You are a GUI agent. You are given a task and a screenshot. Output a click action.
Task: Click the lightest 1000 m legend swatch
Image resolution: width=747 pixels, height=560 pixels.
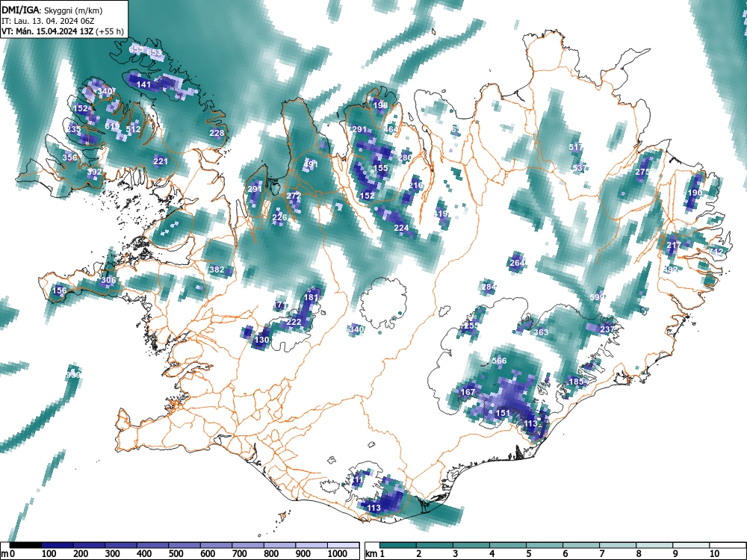[x=344, y=545]
